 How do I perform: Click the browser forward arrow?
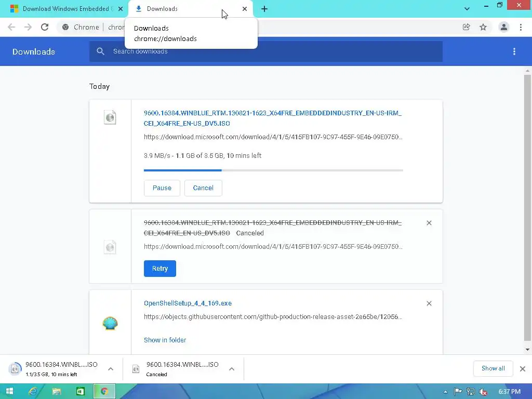point(28,27)
